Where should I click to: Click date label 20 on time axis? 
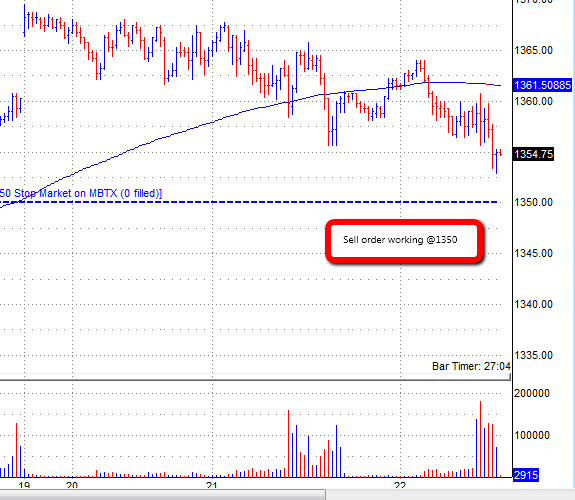pyautogui.click(x=72, y=485)
